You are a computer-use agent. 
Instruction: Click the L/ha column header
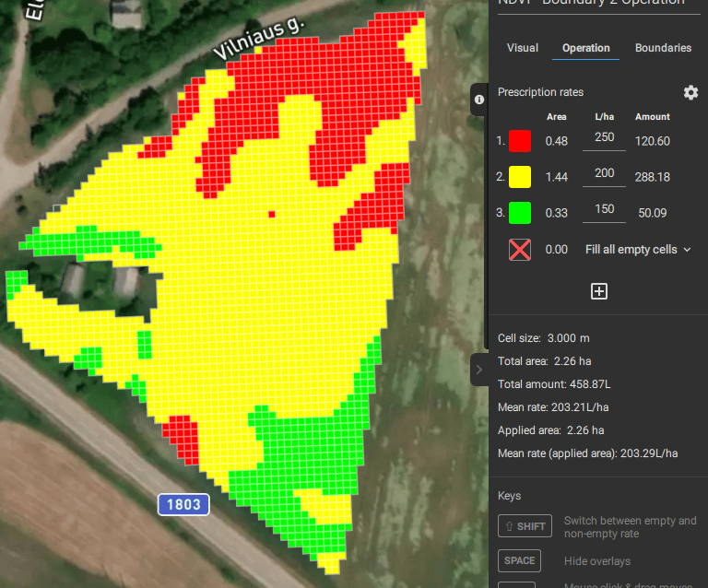pyautogui.click(x=604, y=116)
